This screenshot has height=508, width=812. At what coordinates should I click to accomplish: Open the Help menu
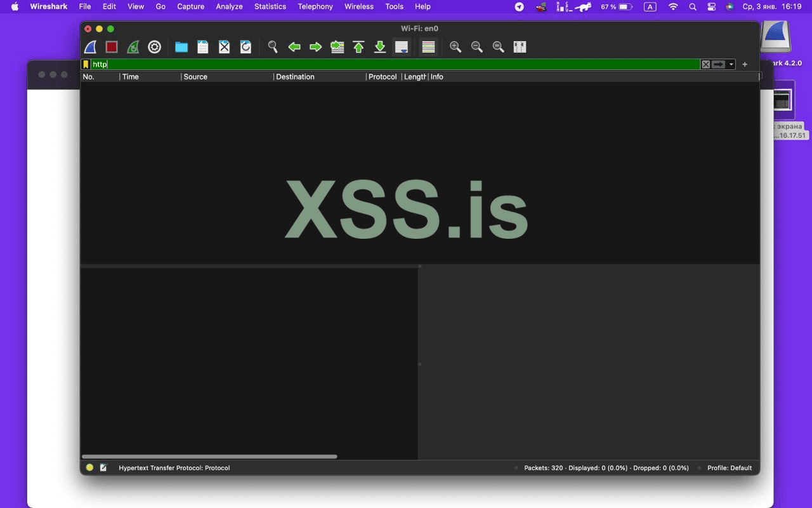422,6
